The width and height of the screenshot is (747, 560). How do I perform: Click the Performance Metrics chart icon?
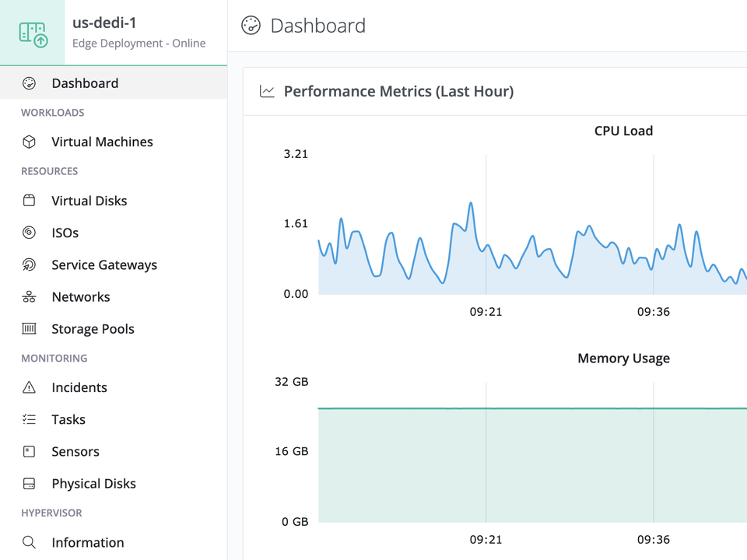[x=267, y=91]
